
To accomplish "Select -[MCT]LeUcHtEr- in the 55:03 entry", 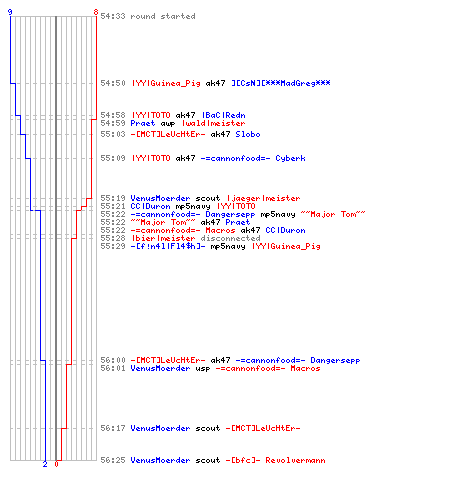I will click(168, 134).
